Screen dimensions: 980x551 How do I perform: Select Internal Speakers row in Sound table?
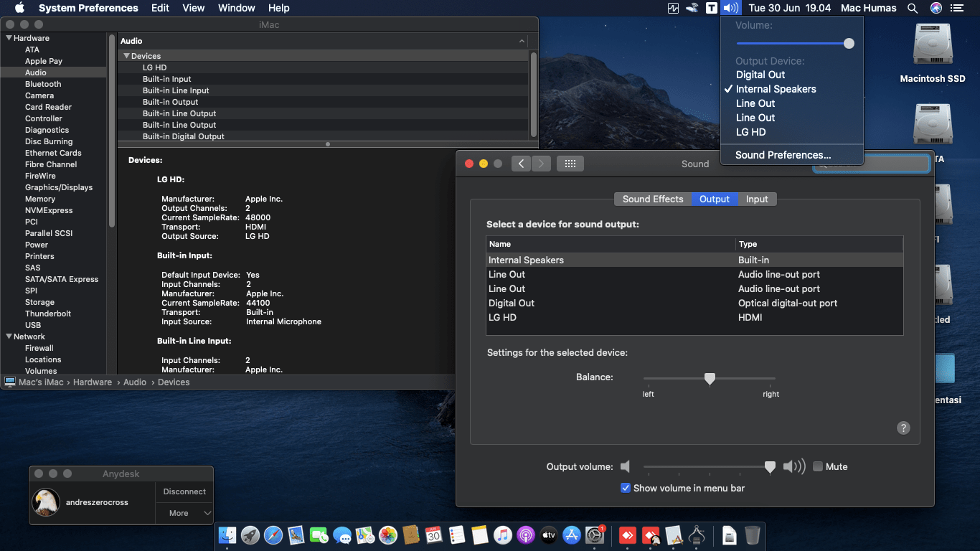coord(694,260)
